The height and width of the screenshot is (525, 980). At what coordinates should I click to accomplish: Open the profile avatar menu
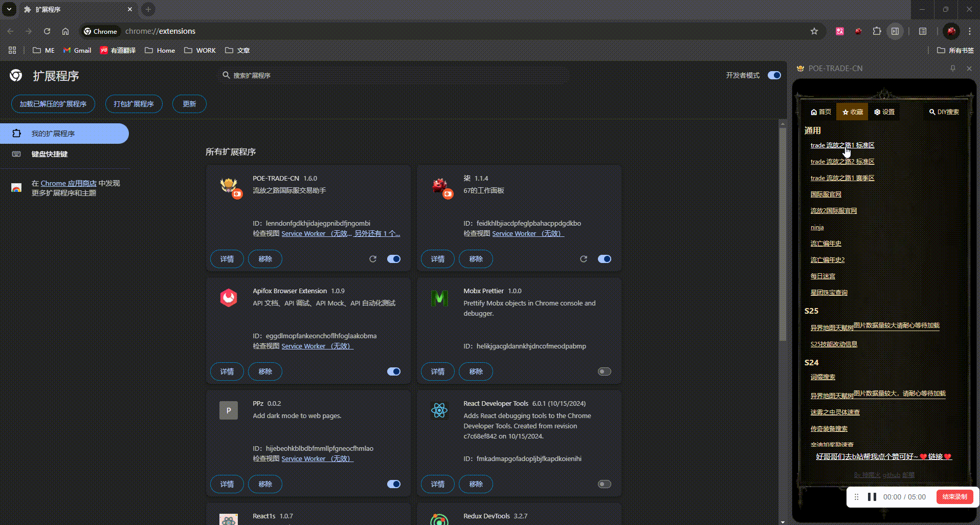951,31
